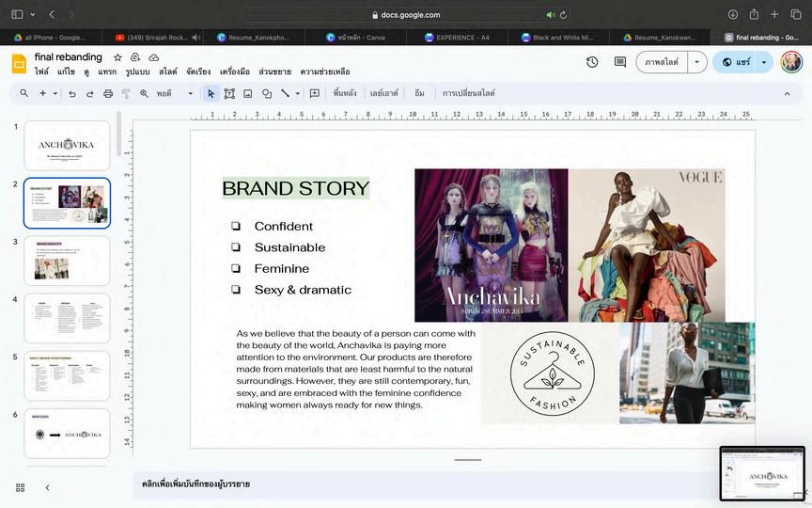Click the move to folder icon

(135, 57)
